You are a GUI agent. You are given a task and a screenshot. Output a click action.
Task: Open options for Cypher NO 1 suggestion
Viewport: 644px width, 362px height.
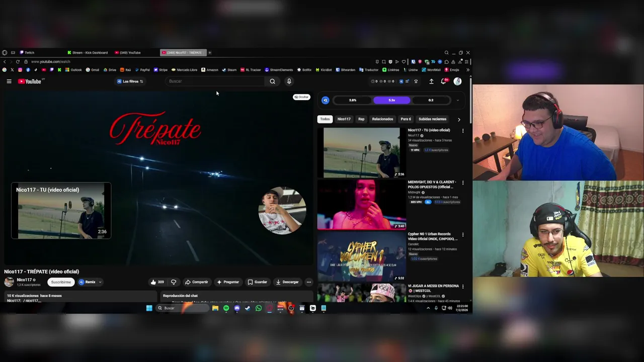pyautogui.click(x=463, y=235)
